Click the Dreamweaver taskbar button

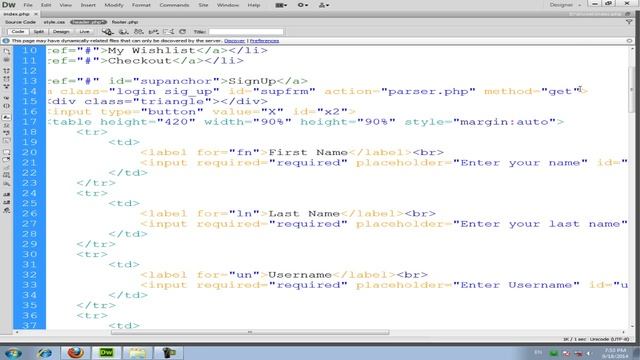click(107, 353)
